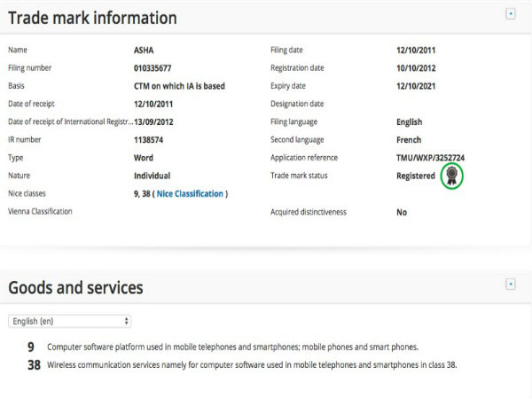532x399 pixels.
Task: Open the English (en) language dropdown
Action: pos(69,321)
